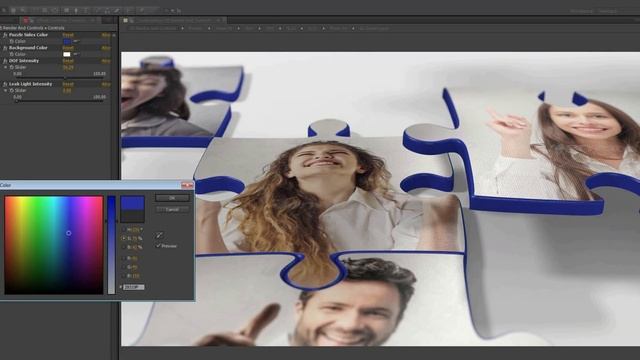Toggle the fx switch for Puzzle Sides Color
The height and width of the screenshot is (360, 640).
tap(5, 35)
